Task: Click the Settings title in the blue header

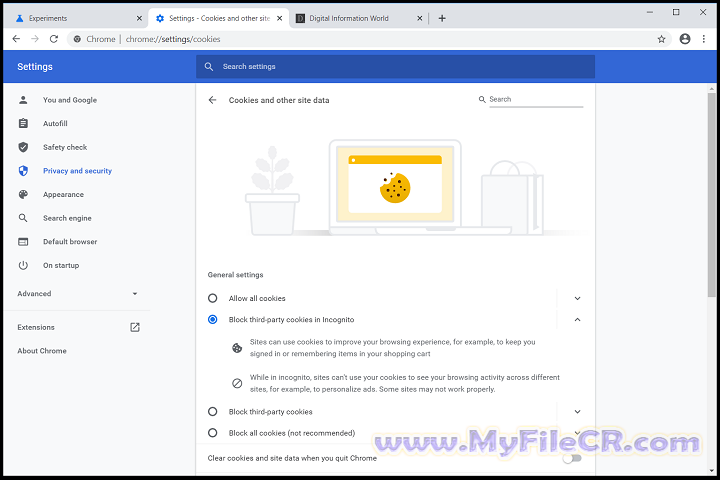Action: pos(35,67)
